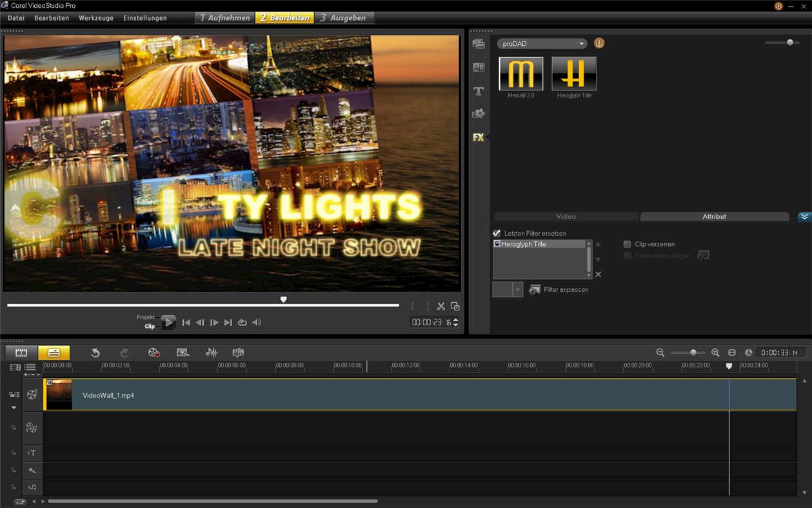Zoom out the timeline
Image resolution: width=812 pixels, height=508 pixels.
[x=660, y=352]
